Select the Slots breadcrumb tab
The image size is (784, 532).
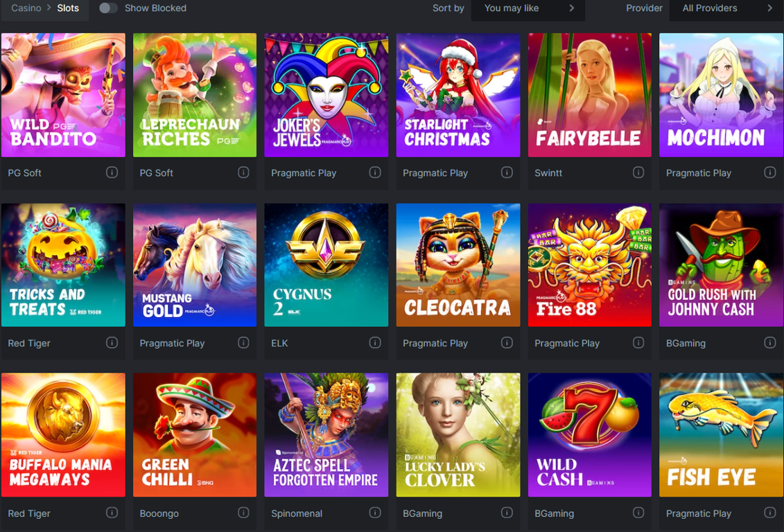[x=68, y=8]
